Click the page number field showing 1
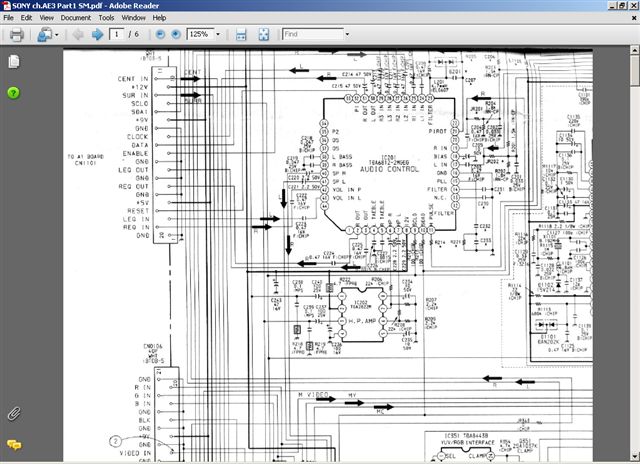 (117, 34)
